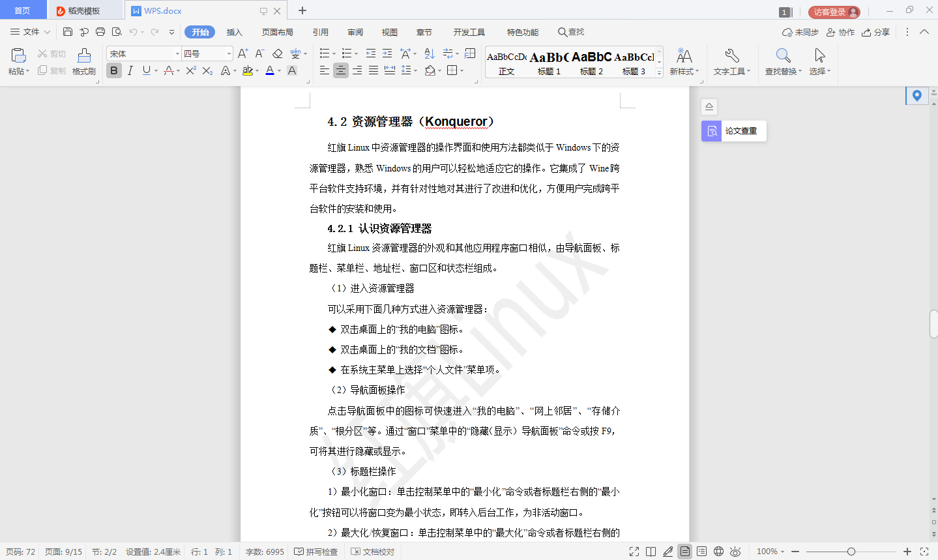This screenshot has width=938, height=560.
Task: Switch to the Page Layout (页面布局) tab
Action: (x=278, y=32)
